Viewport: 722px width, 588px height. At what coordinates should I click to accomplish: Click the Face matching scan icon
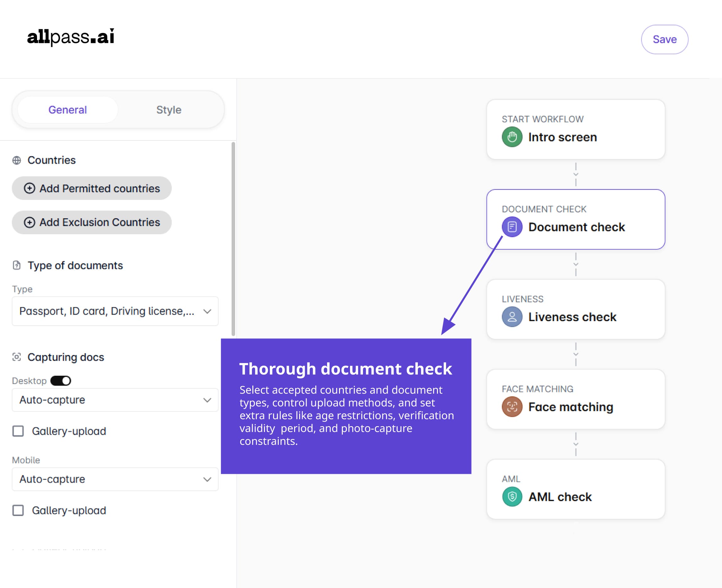pos(512,406)
